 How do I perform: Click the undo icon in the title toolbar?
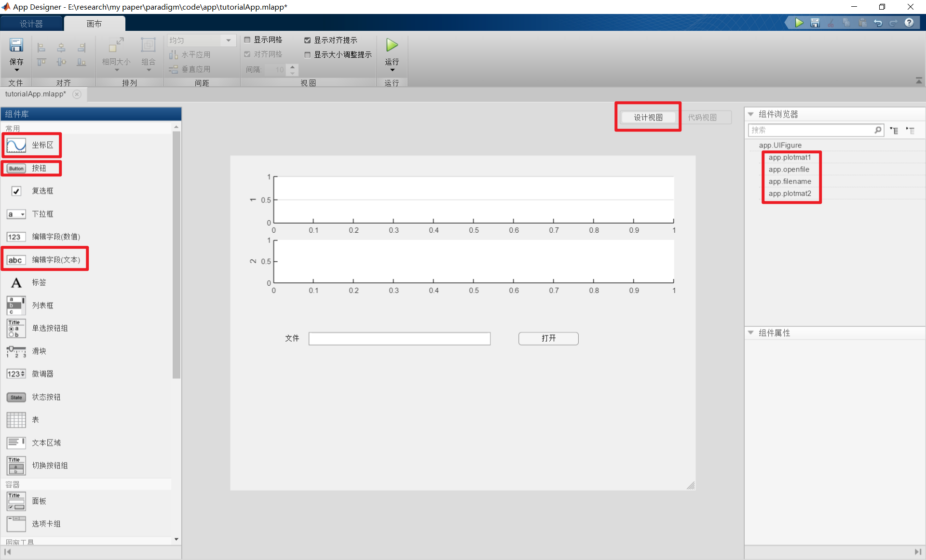tap(878, 23)
